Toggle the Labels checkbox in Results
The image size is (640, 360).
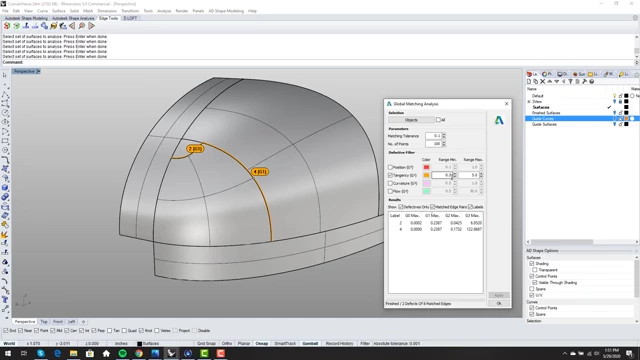coord(470,207)
